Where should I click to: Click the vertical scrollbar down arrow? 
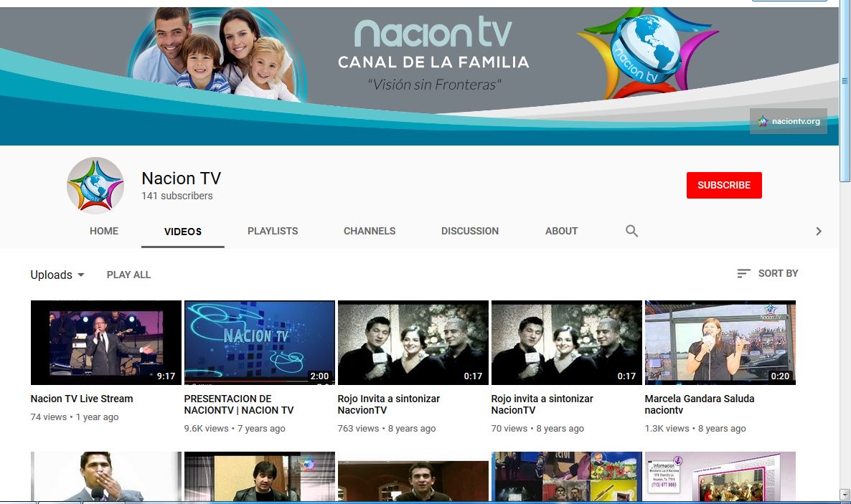pos(845,494)
